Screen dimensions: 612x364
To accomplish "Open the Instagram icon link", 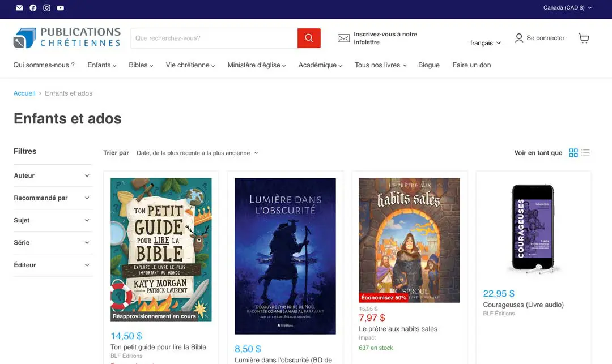I will [x=47, y=8].
